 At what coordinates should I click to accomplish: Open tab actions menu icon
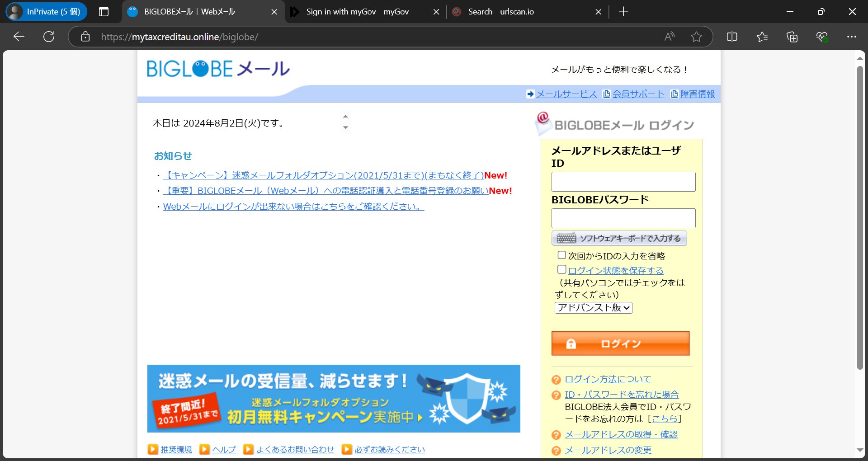point(104,12)
